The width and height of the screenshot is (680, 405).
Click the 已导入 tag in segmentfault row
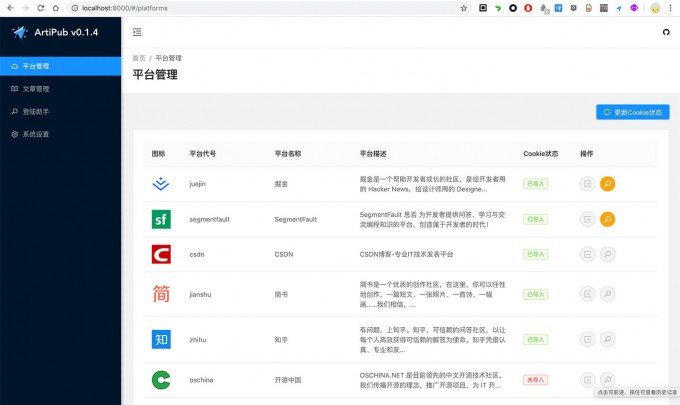tap(536, 219)
